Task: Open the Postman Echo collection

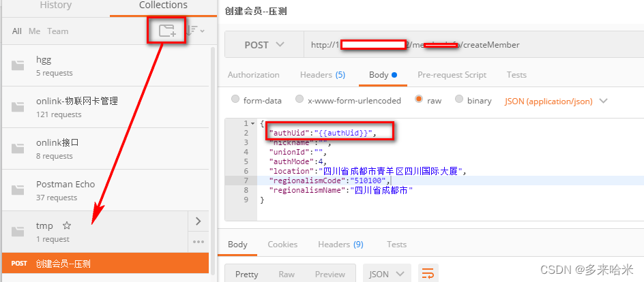Action: 106,190
